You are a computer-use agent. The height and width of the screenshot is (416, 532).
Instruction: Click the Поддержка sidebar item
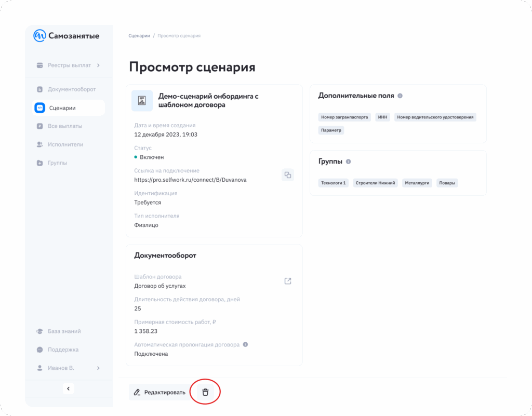pos(63,350)
